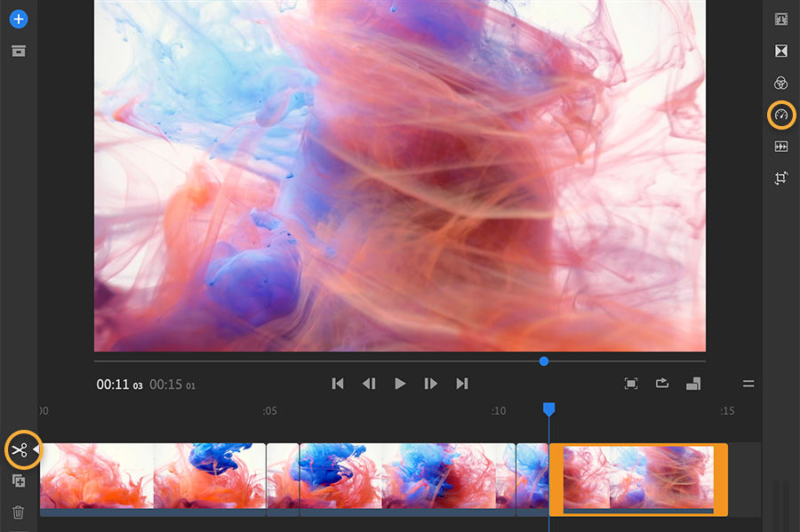Screen dimensions: 800x532
Task: Delete the selected clip with the trash icon
Action: point(19,512)
